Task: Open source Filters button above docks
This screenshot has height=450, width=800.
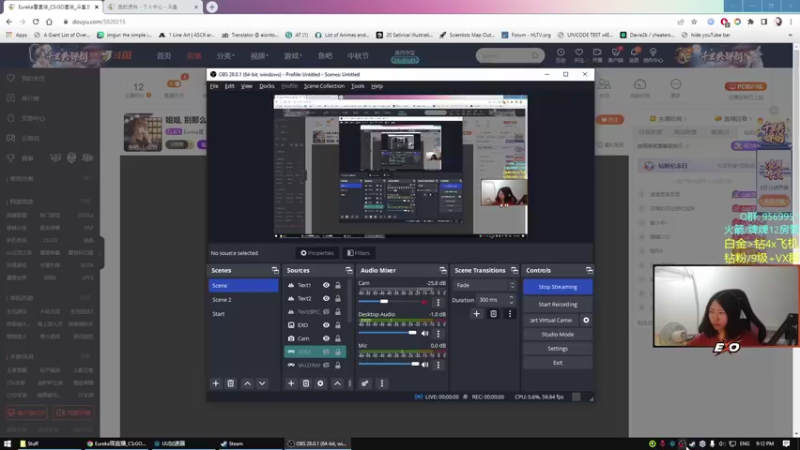Action: (358, 253)
